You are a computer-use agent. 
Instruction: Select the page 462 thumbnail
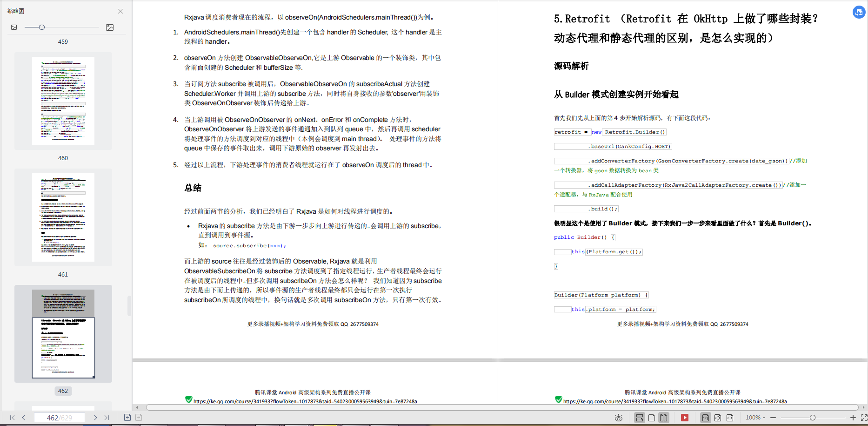63,334
